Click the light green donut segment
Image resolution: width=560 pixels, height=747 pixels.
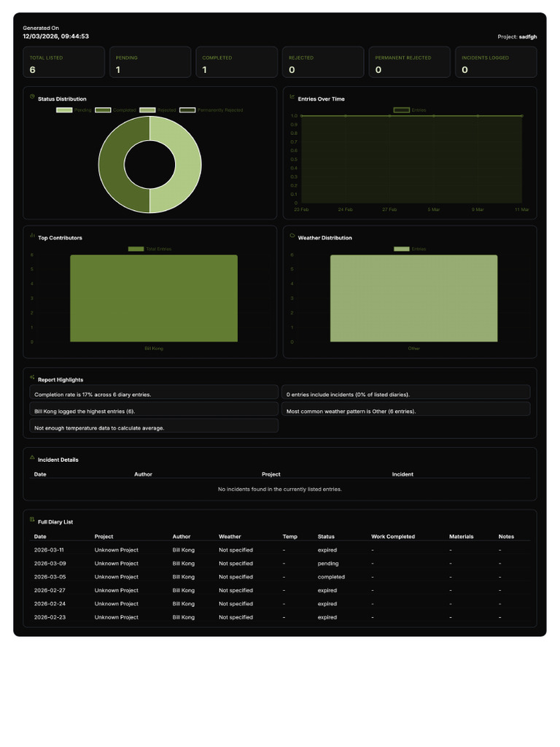(x=188, y=164)
